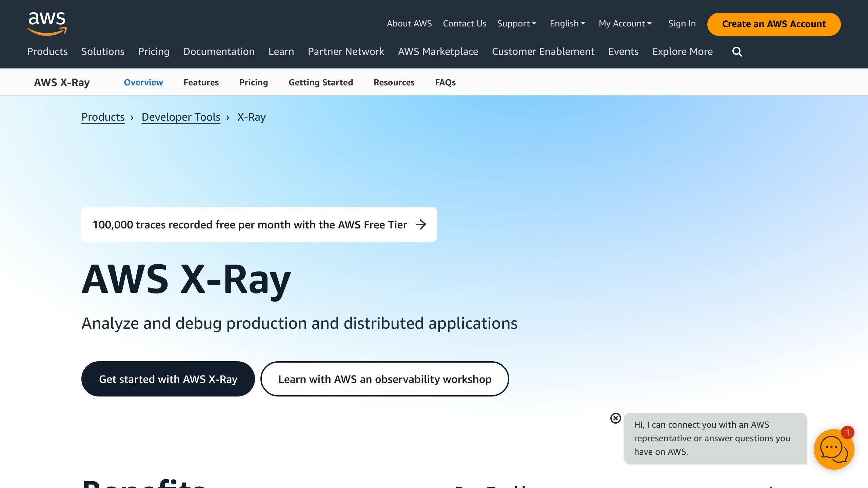Click Learn with AWS observability workshop button
The width and height of the screenshot is (868, 488).
pyautogui.click(x=385, y=379)
